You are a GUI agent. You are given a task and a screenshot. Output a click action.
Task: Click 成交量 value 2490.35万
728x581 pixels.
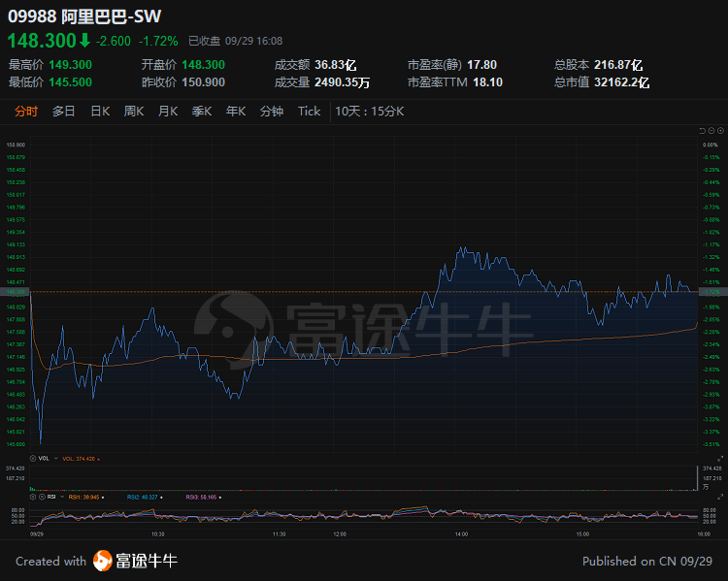343,82
